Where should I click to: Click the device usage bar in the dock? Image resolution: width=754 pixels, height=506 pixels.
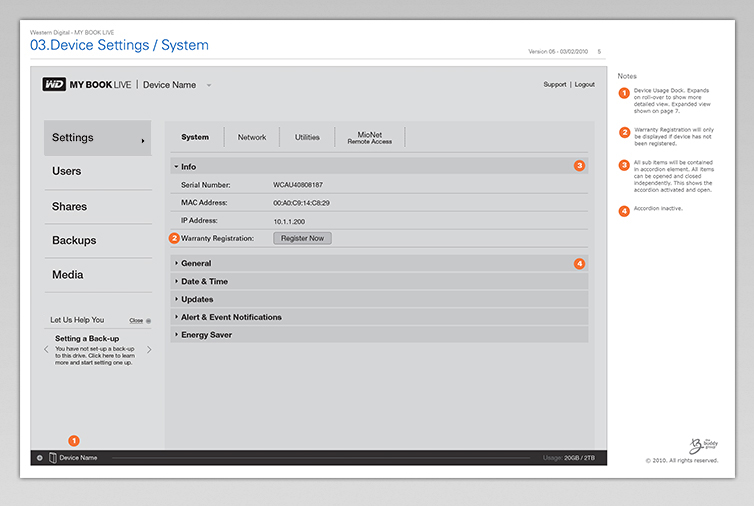coord(321,458)
